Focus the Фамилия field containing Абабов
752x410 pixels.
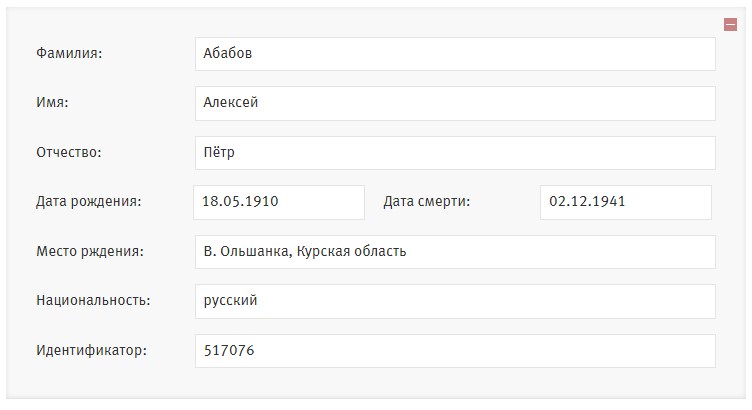pyautogui.click(x=455, y=54)
